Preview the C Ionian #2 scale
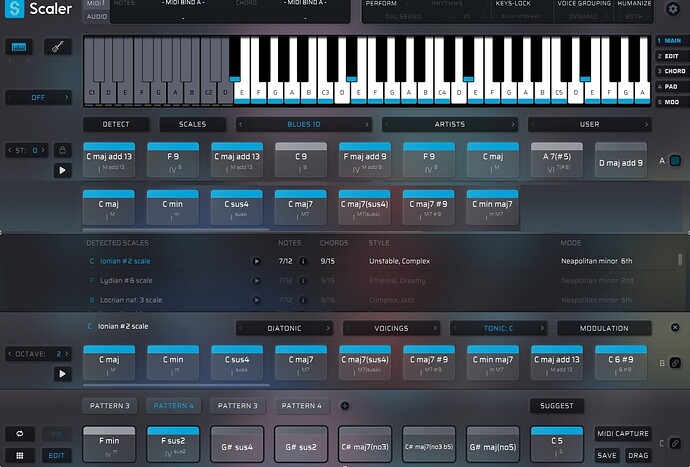Image resolution: width=690 pixels, height=467 pixels. click(256, 261)
